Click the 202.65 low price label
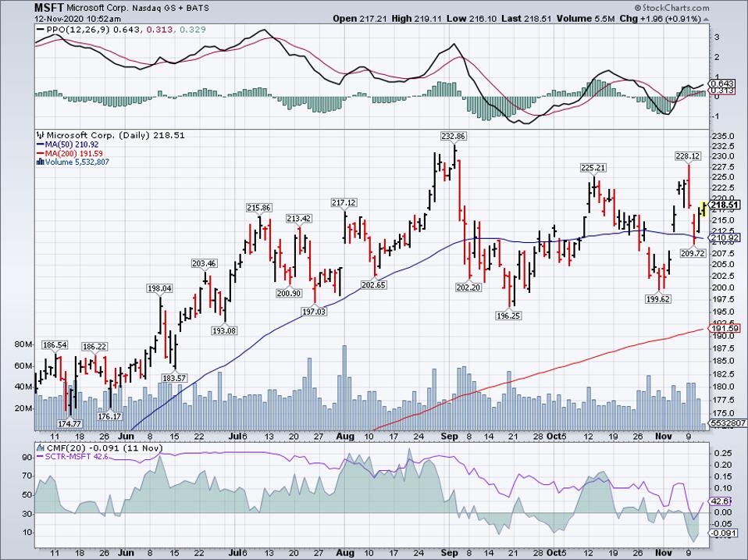The height and width of the screenshot is (560, 748). tap(373, 285)
